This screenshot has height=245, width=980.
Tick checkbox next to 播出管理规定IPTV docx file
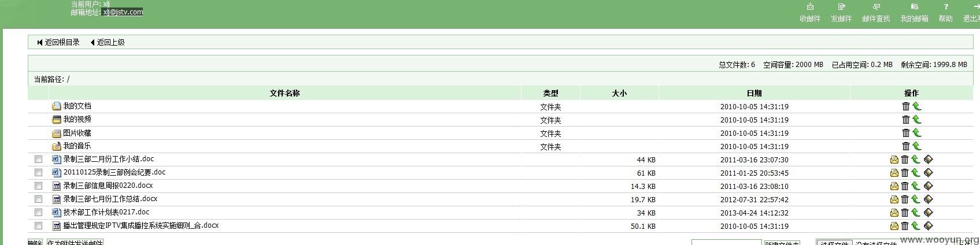(x=39, y=226)
